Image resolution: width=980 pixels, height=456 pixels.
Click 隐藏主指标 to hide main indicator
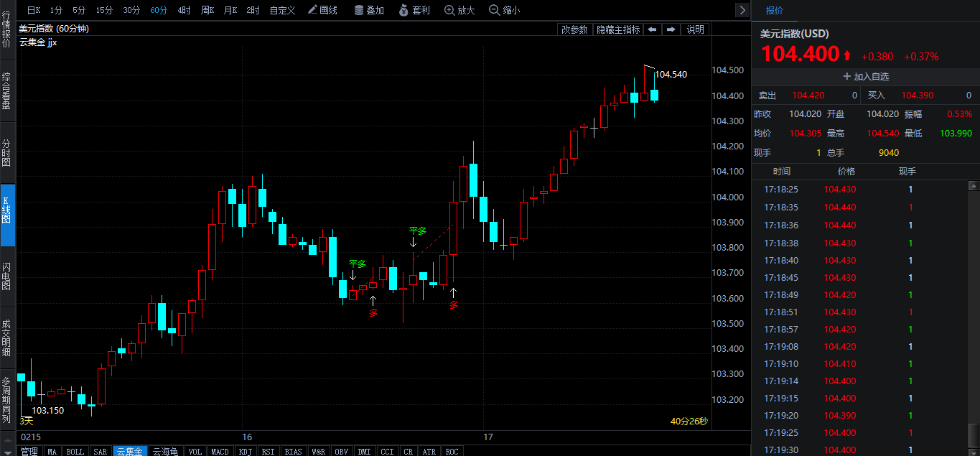pyautogui.click(x=617, y=29)
